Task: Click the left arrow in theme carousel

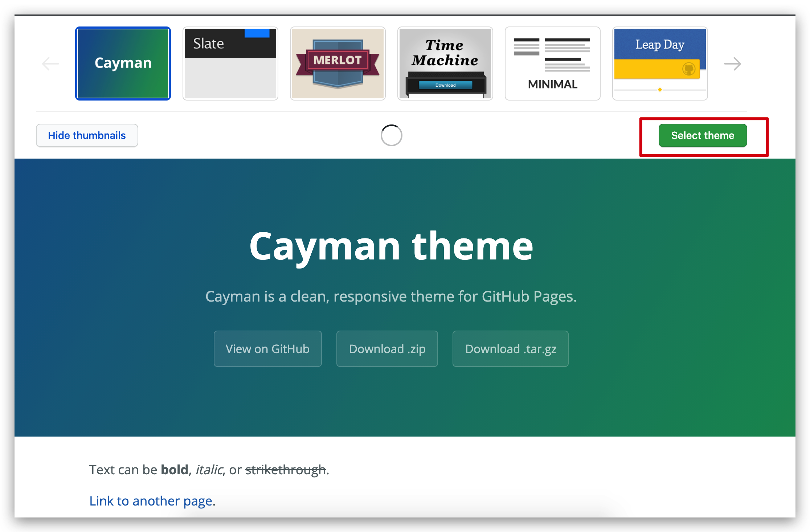Action: [50, 64]
